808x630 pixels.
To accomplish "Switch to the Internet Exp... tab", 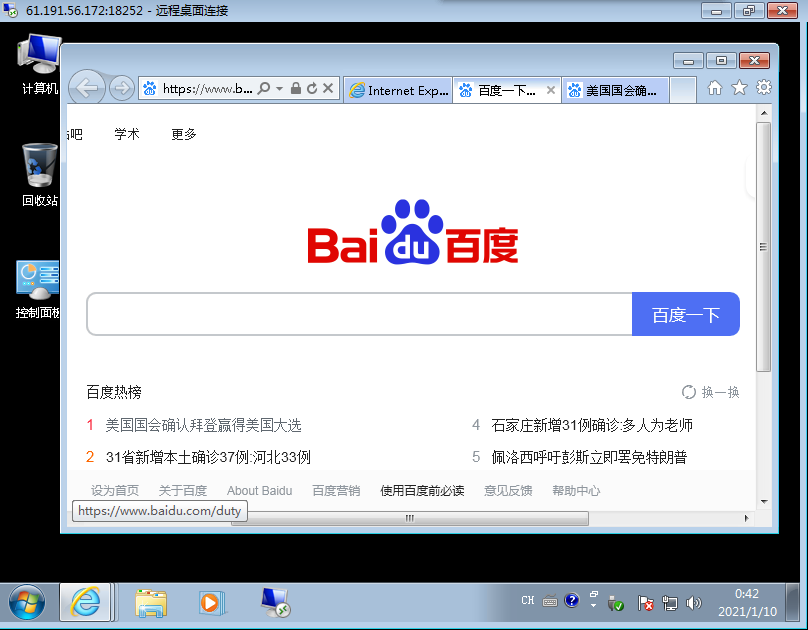I will coord(398,91).
